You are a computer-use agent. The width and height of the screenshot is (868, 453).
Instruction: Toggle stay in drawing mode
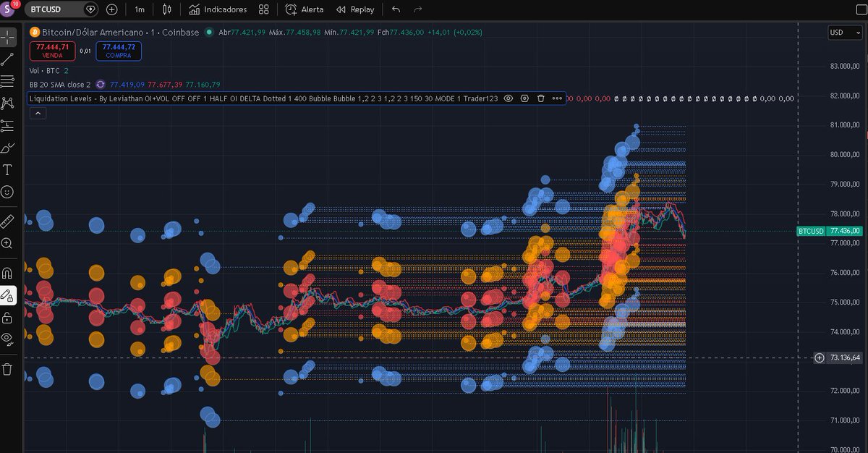7,295
